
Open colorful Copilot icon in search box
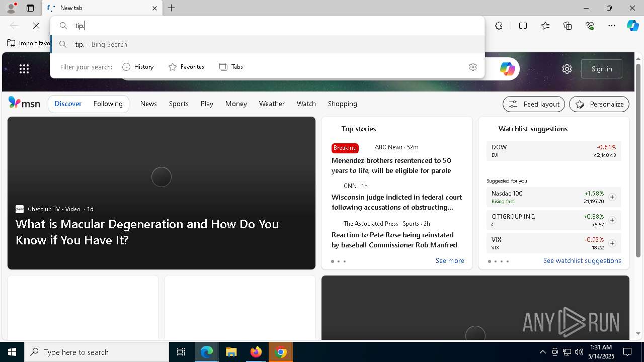click(507, 69)
